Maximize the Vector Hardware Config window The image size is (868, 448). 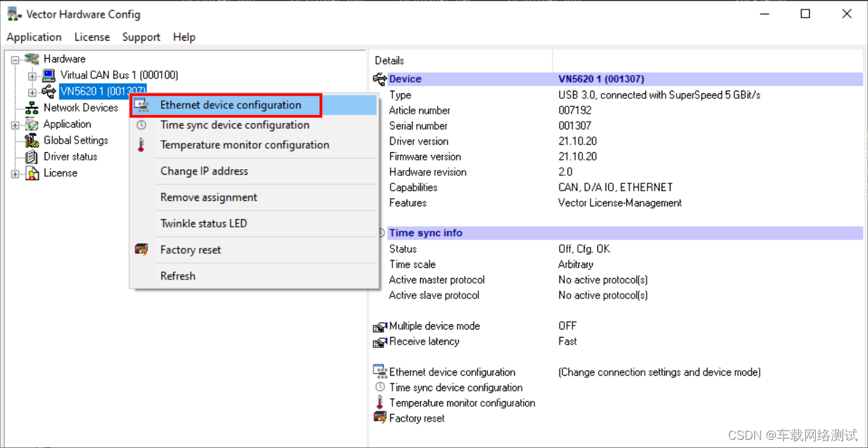[805, 14]
